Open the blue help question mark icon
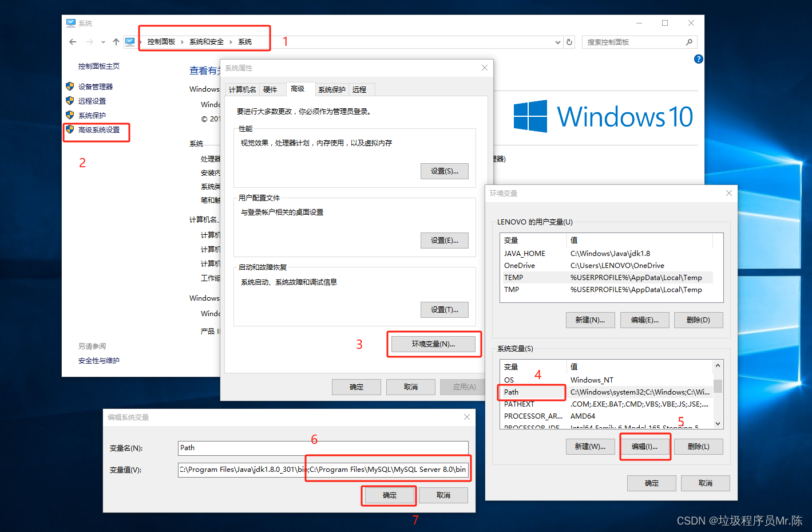The width and height of the screenshot is (812, 532). (x=698, y=59)
